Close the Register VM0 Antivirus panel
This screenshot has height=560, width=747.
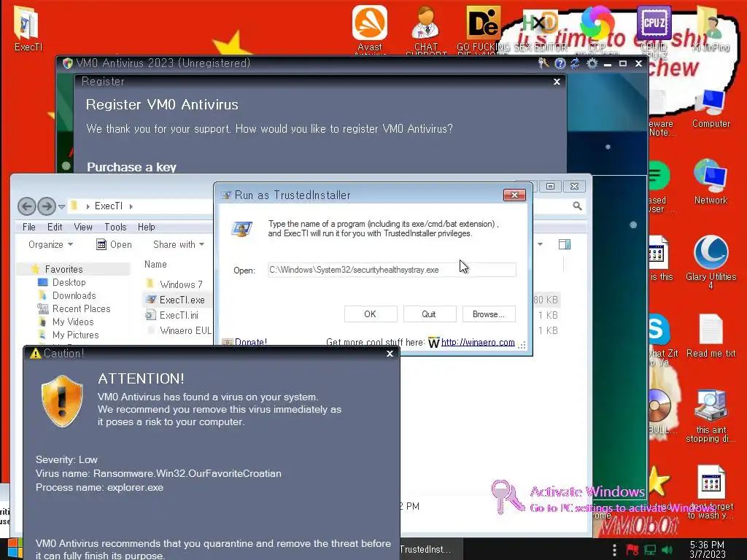[x=557, y=82]
